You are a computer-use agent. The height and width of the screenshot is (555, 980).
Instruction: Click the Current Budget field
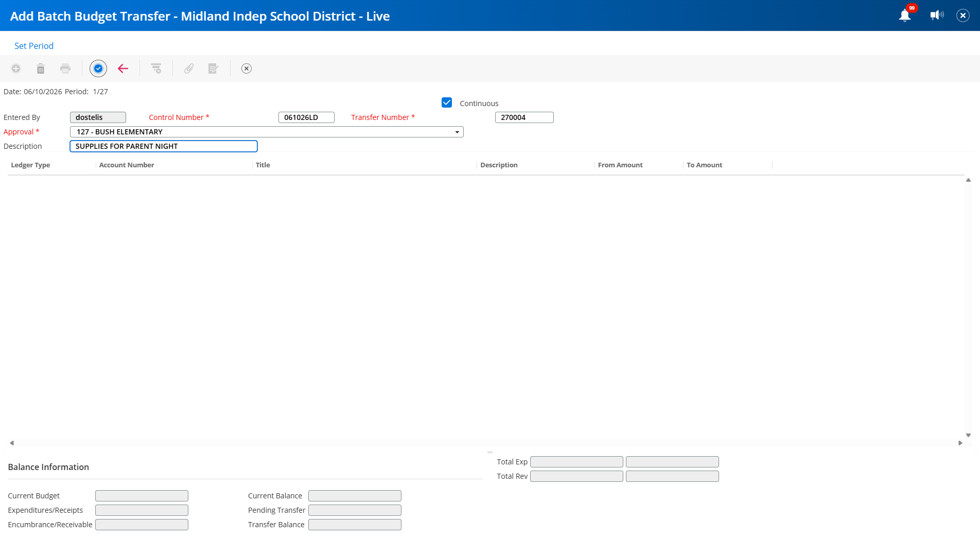(142, 496)
